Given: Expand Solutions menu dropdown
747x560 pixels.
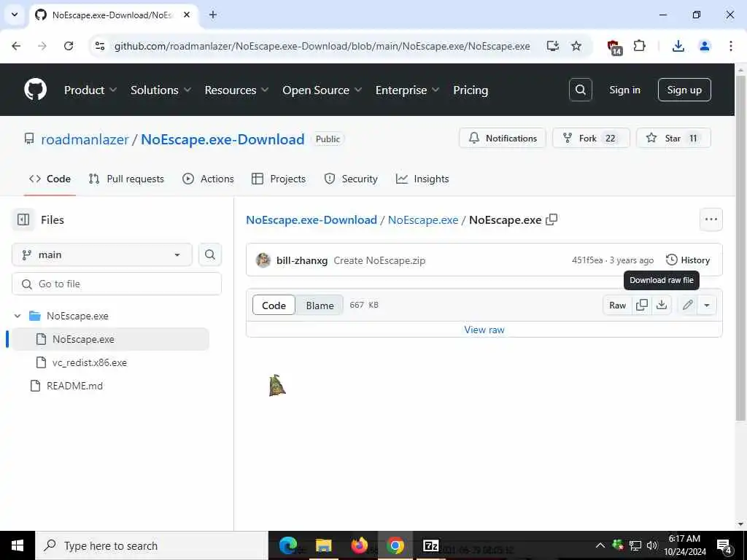Looking at the screenshot, I should point(161,90).
